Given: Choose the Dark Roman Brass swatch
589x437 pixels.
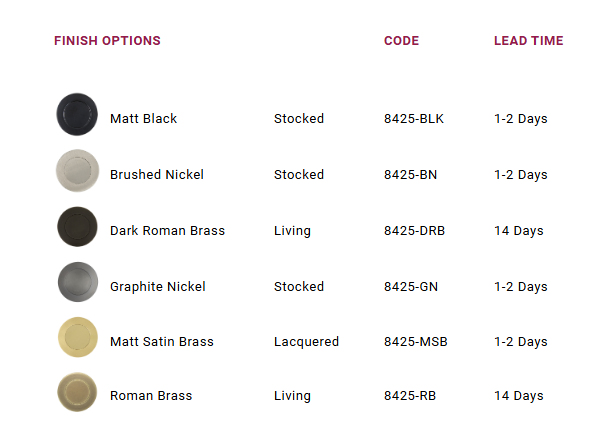Looking at the screenshot, I should click(x=77, y=227).
